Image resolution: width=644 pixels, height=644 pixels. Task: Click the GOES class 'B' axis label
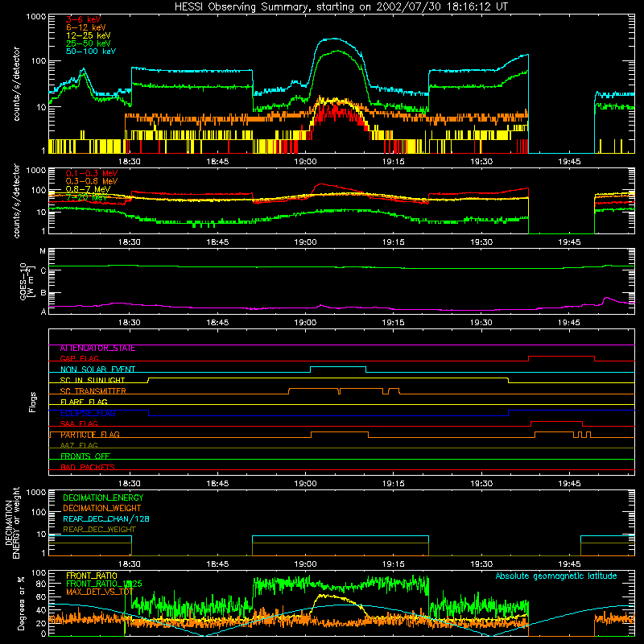tap(43, 293)
